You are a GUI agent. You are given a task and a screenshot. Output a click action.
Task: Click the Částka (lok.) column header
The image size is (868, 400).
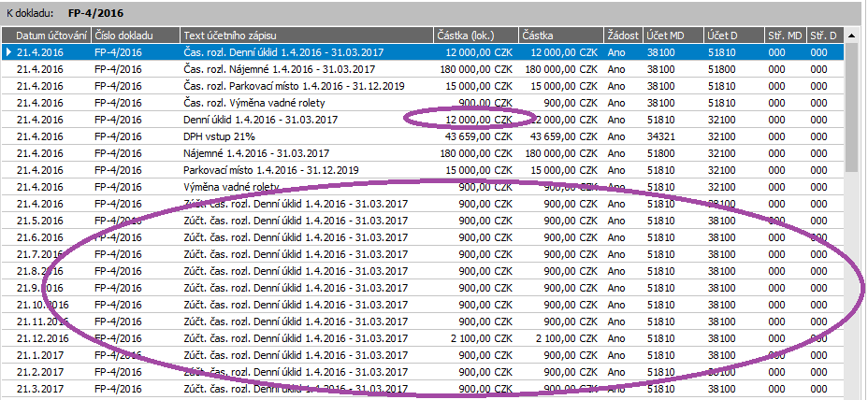pyautogui.click(x=475, y=36)
